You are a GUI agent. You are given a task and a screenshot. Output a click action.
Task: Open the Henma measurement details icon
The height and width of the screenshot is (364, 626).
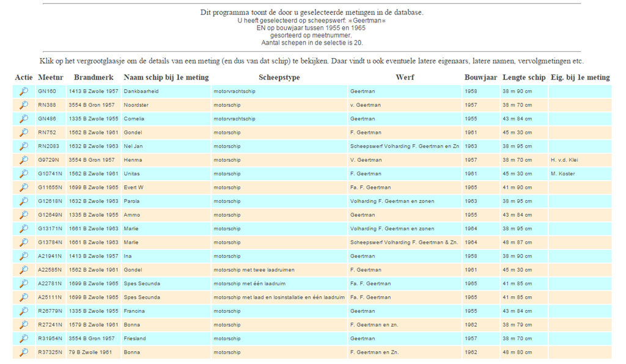[x=23, y=160]
